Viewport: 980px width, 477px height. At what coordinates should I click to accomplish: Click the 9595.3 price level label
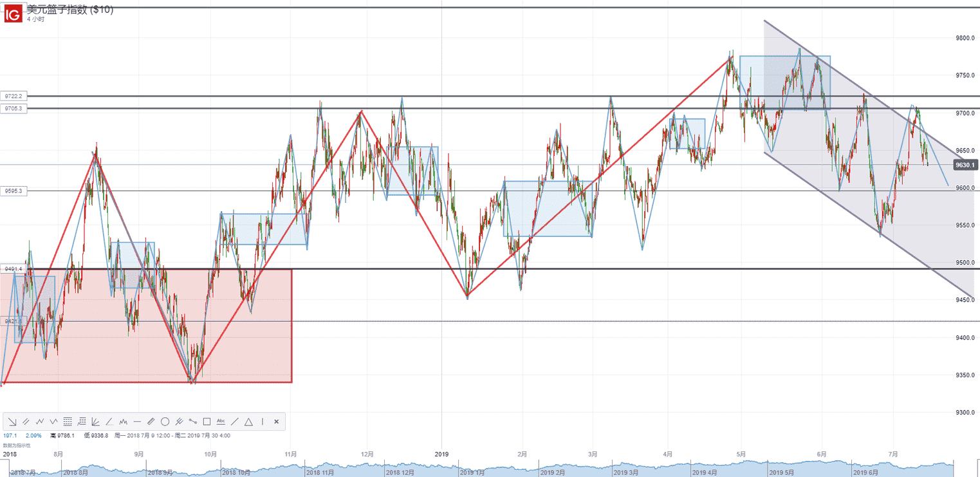(14, 191)
